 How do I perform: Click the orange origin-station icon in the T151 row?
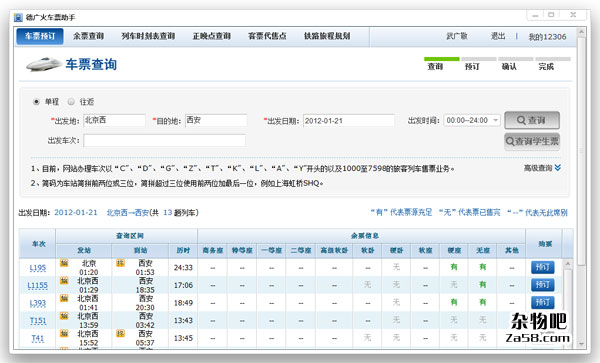click(x=64, y=316)
